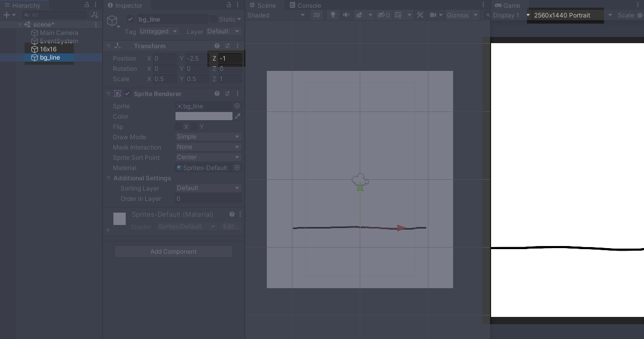Screen dimensions: 644x339
Task: Open the Tag Untagged dropdown
Action: pos(158,31)
